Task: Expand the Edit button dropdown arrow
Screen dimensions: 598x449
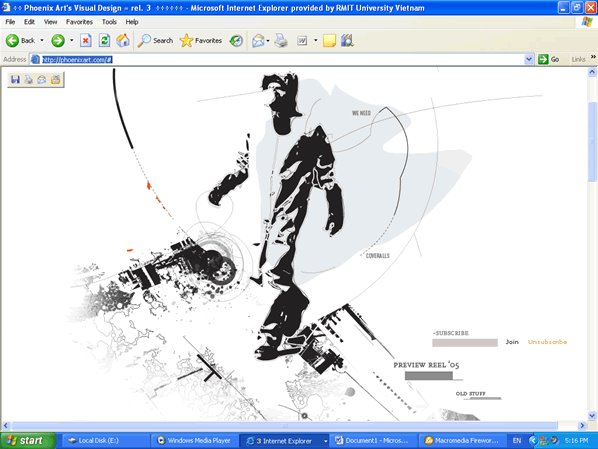Action: 315,40
